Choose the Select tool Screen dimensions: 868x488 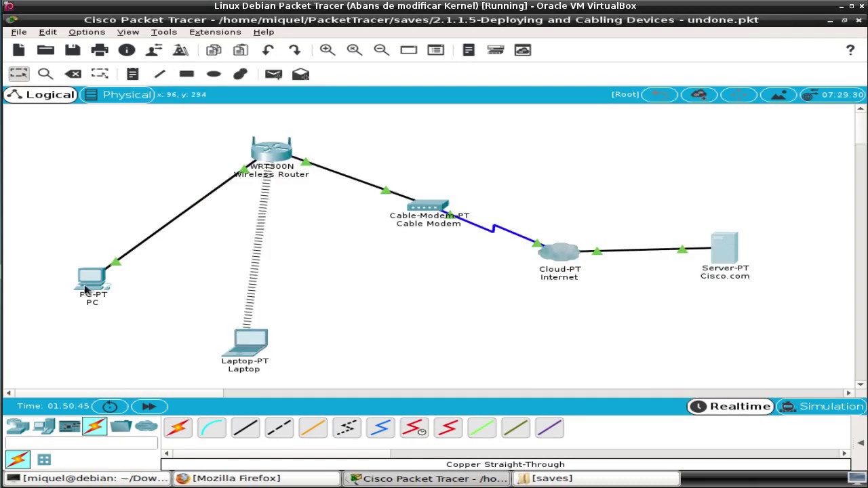pyautogui.click(x=18, y=74)
